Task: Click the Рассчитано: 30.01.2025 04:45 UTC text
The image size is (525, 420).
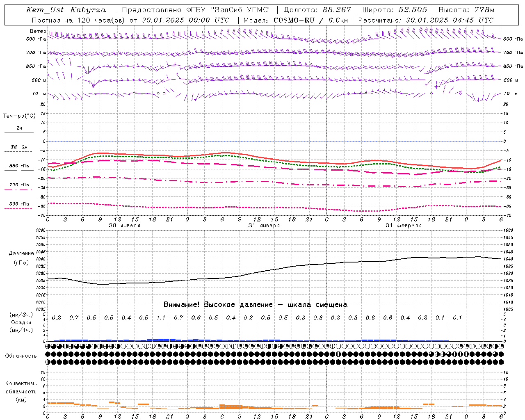Action: (426, 20)
